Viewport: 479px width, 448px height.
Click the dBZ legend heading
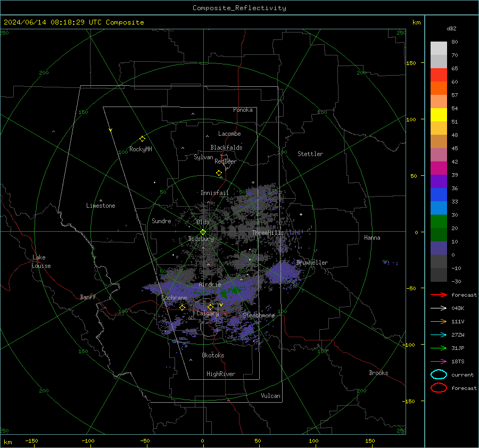point(451,28)
